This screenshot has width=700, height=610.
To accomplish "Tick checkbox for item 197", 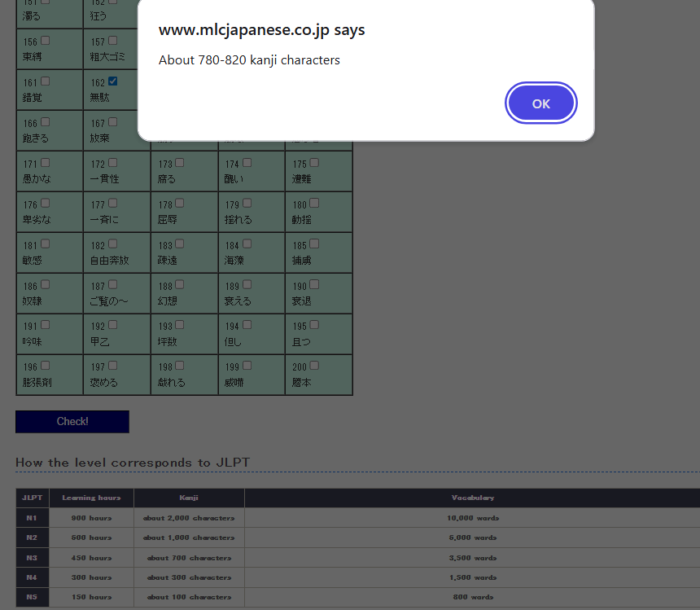I will coord(112,366).
